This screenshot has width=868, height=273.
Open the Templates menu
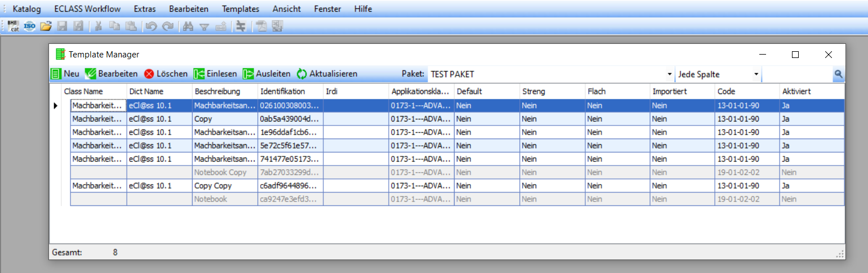coord(241,9)
